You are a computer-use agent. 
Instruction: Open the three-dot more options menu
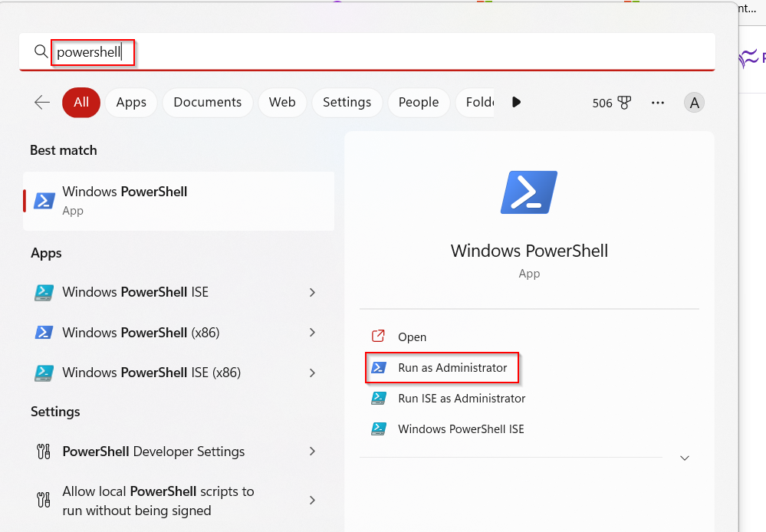[x=658, y=103]
